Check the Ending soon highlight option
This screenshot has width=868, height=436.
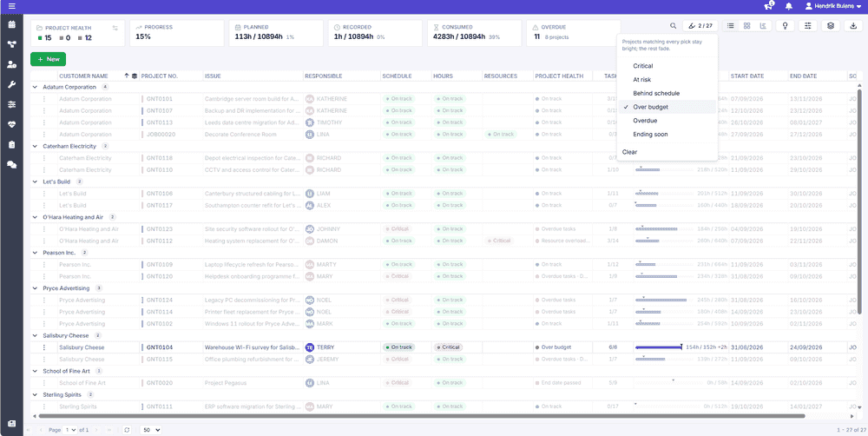tap(667, 134)
